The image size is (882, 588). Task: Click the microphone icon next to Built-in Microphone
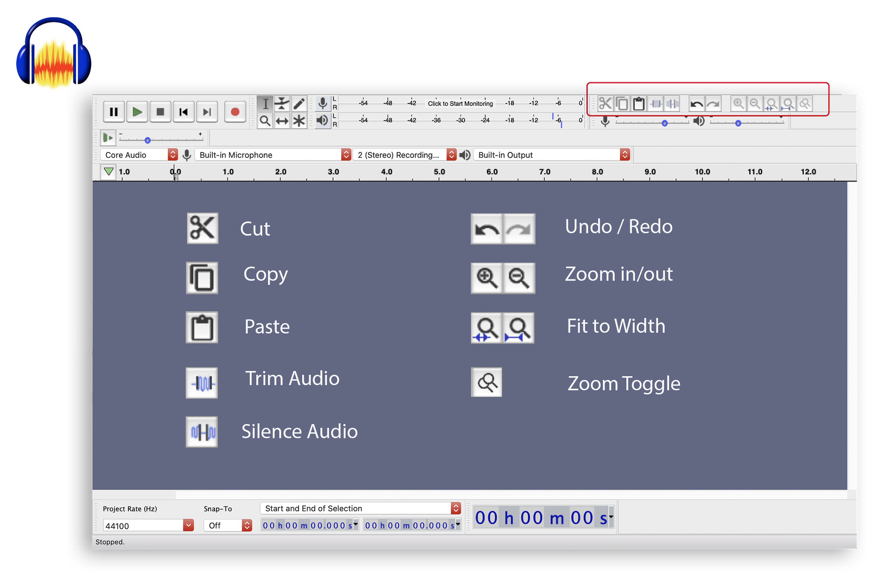tap(186, 155)
